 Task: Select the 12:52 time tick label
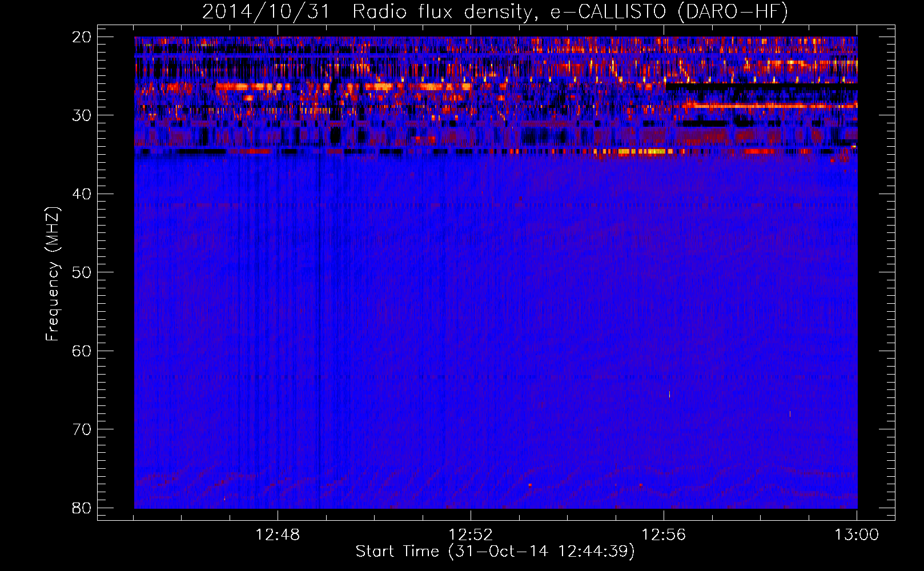click(x=471, y=535)
